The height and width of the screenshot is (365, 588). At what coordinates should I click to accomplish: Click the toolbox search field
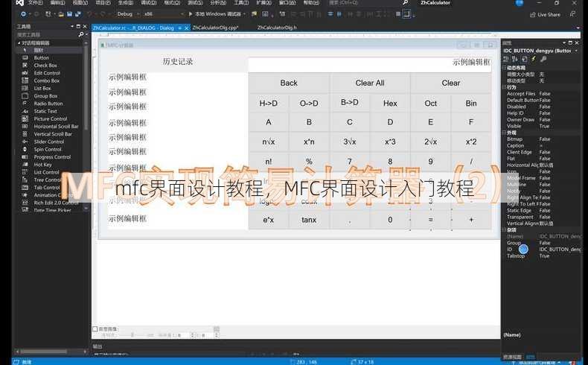[x=47, y=34]
